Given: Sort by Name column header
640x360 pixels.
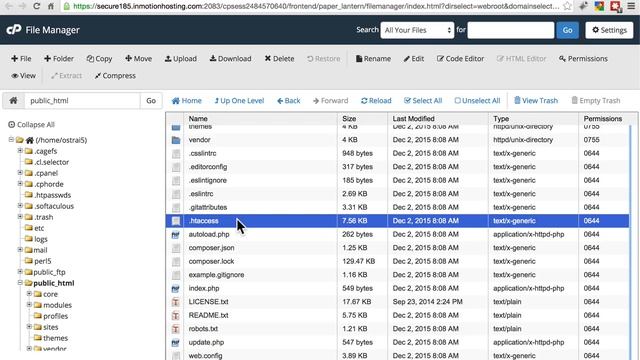Looking at the screenshot, I should (x=198, y=119).
